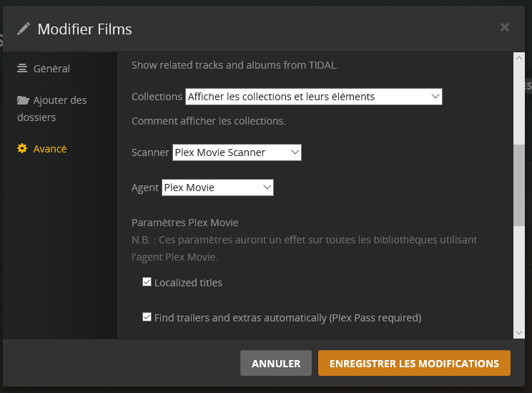
Task: Close the Modifier Films dialog
Action: point(505,27)
